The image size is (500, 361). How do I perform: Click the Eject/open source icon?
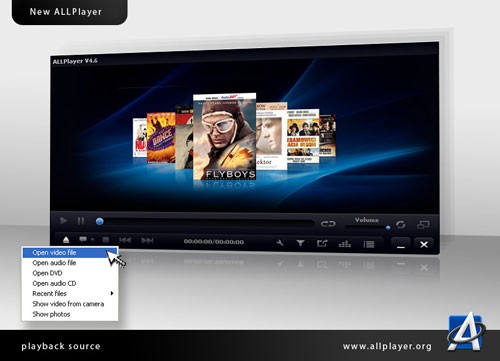pos(66,239)
